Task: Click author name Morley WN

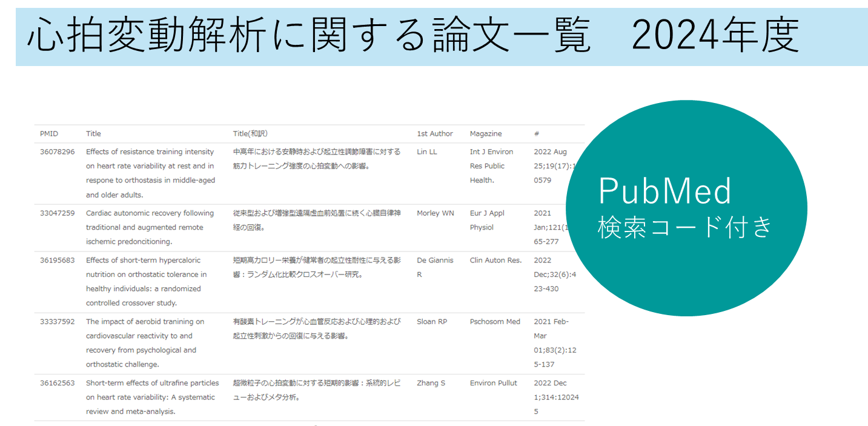Action: (435, 213)
